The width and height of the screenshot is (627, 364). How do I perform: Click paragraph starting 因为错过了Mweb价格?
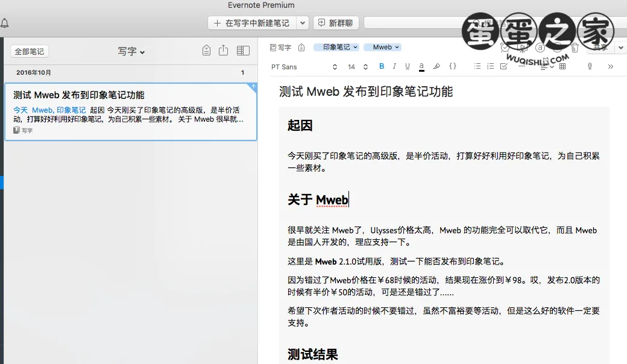[444, 286]
